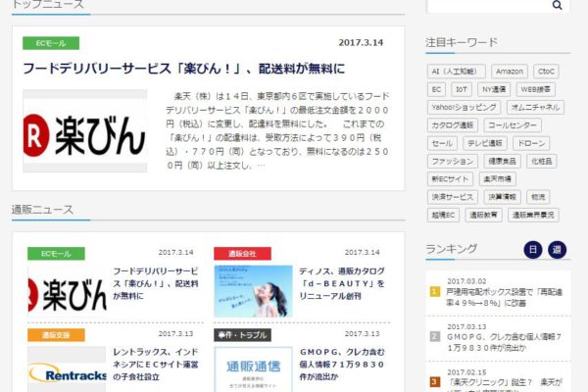Select the 新ECサイト keyword tag

[x=451, y=179]
